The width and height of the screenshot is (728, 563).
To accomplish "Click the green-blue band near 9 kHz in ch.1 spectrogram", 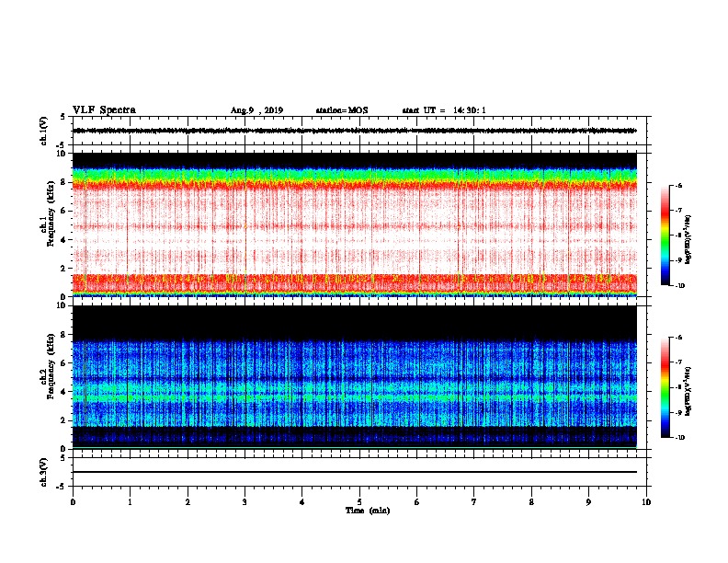I will (354, 174).
